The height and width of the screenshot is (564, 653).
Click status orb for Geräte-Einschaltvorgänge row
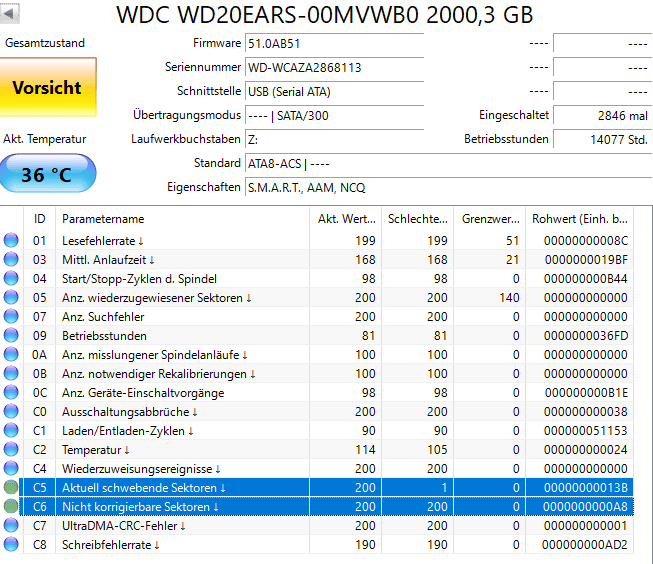click(x=11, y=392)
